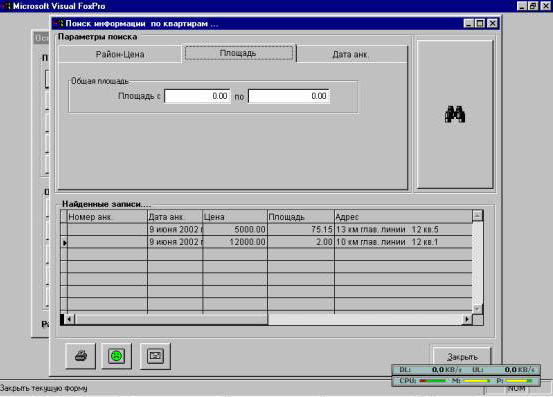
Task: Click the search form title bar icon
Action: tap(59, 24)
